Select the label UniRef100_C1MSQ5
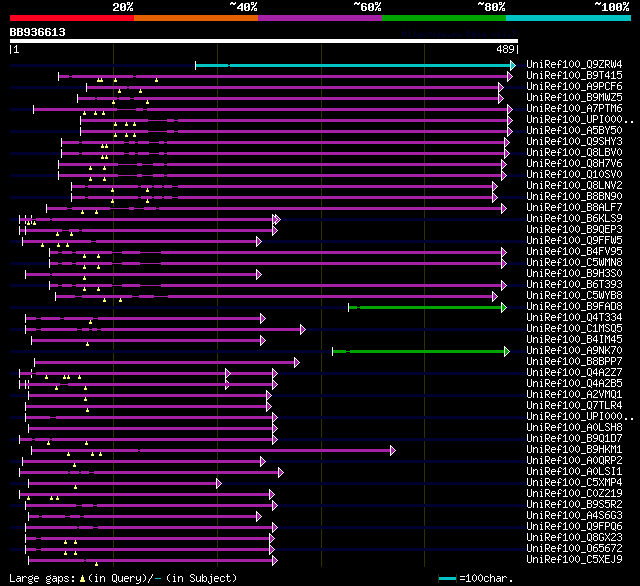This screenshot has width=640, height=586. 574,329
